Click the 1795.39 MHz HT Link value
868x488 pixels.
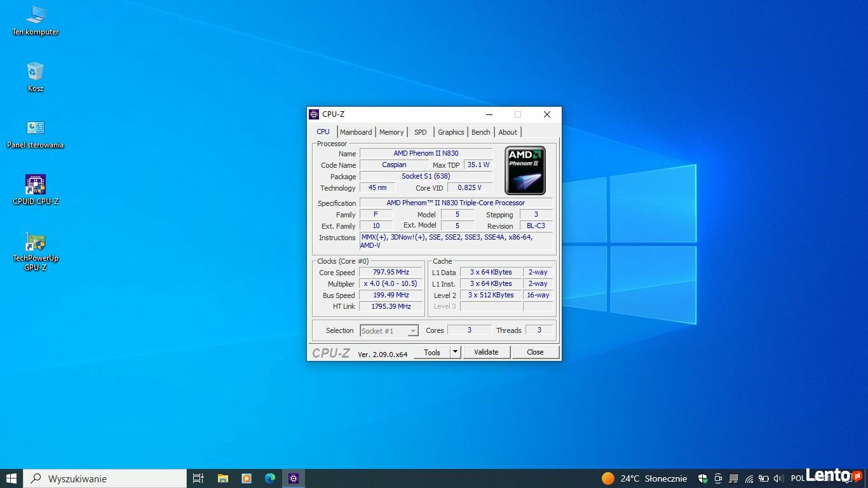391,306
